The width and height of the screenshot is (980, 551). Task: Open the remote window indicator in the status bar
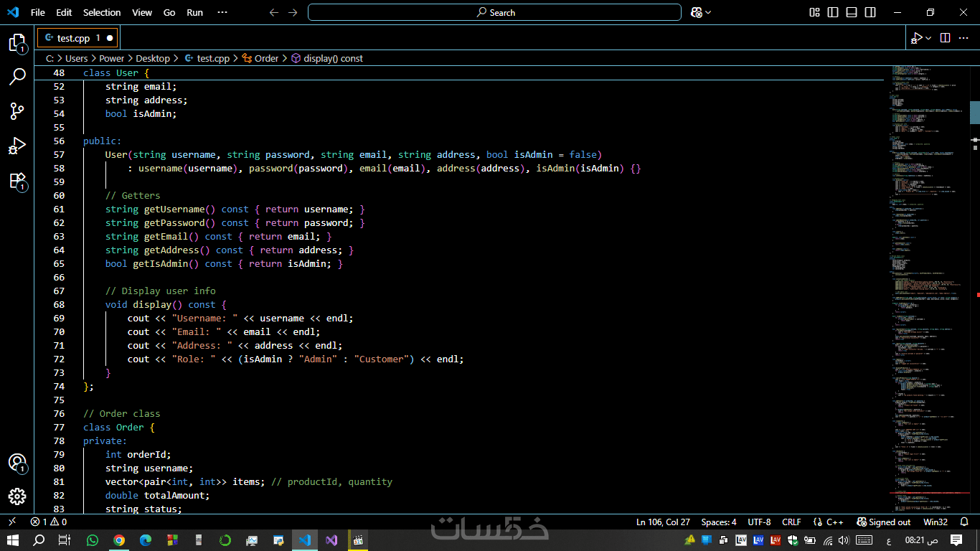[11, 522]
